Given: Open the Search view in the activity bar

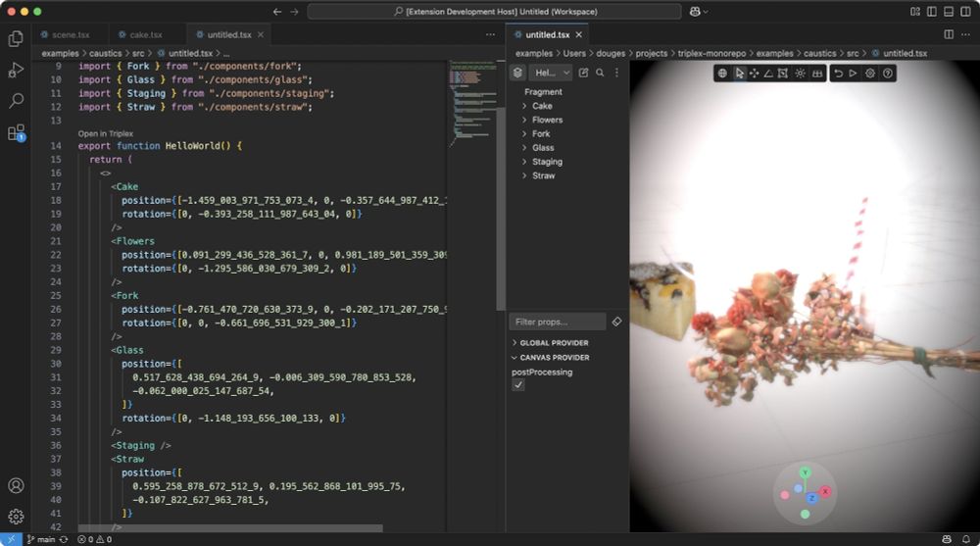Looking at the screenshot, I should 16,100.
